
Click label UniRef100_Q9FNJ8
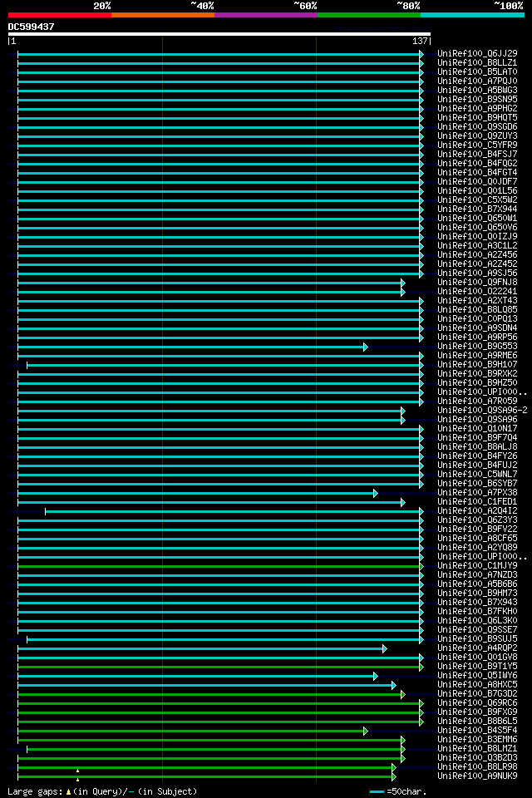pyautogui.click(x=477, y=283)
